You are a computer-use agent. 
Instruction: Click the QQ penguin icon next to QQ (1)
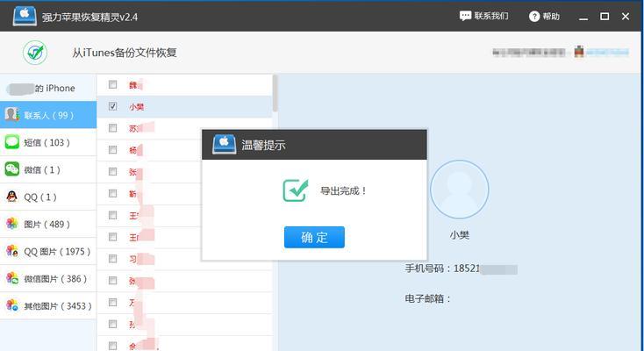[12, 197]
